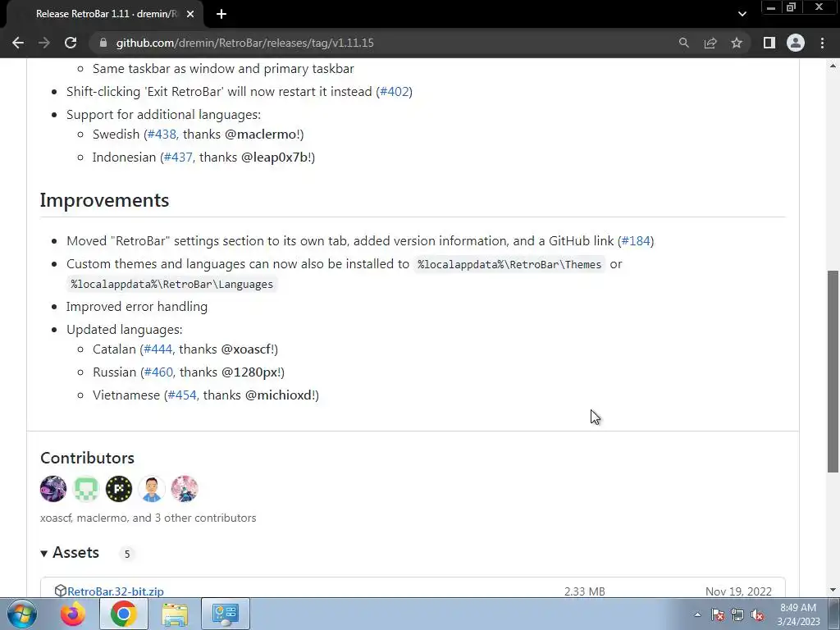Click the %localappdata%\RetroBar\Themes code text
This screenshot has height=630, width=840.
tap(509, 265)
